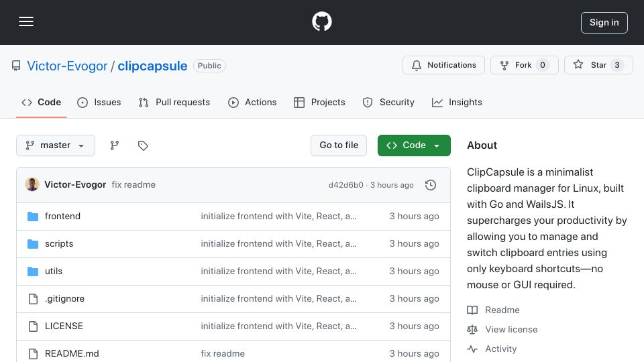Open the utils folder
Screen dimensions: 644x362
[54, 271]
